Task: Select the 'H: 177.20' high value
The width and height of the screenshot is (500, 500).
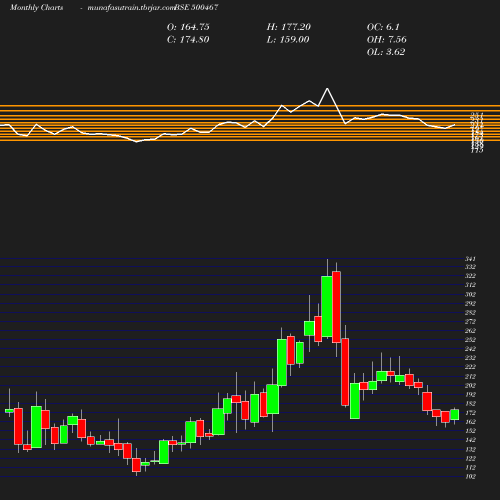Action: pyautogui.click(x=289, y=27)
